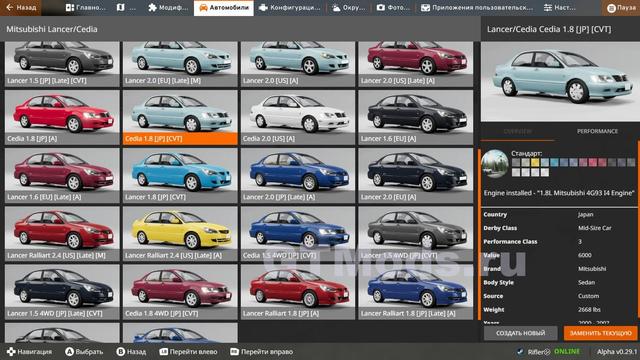
Task: Select Lancer 2.0 [JP] [Late] [A] car
Action: [x=298, y=176]
